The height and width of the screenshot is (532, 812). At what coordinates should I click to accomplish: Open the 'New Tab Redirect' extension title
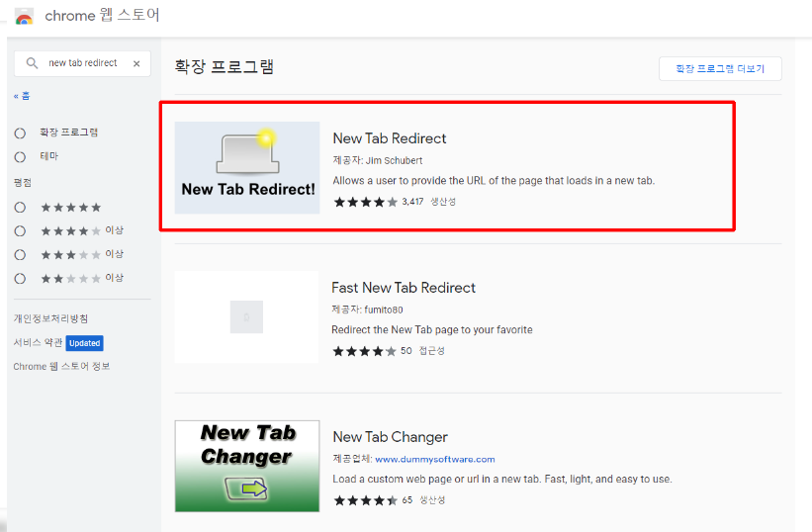coord(390,138)
